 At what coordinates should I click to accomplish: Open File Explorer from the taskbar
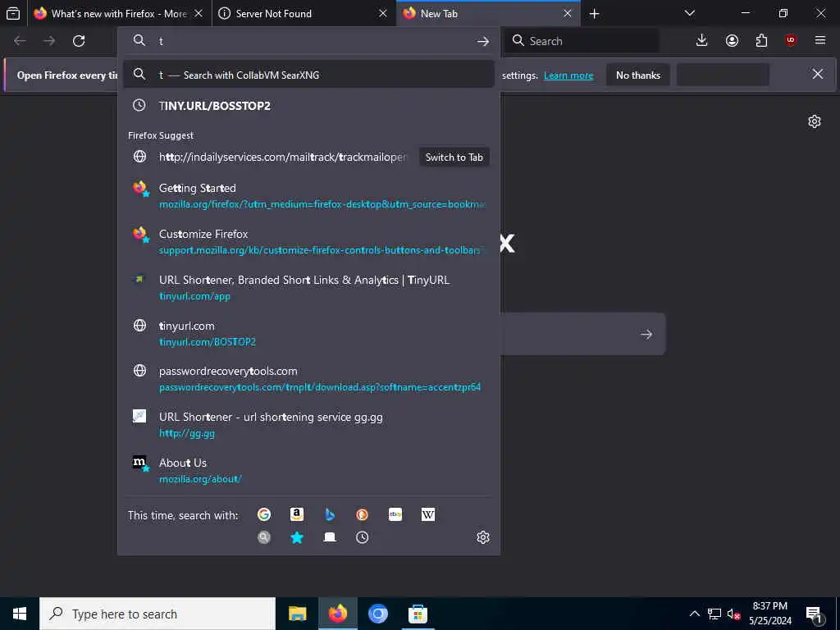[x=297, y=614]
